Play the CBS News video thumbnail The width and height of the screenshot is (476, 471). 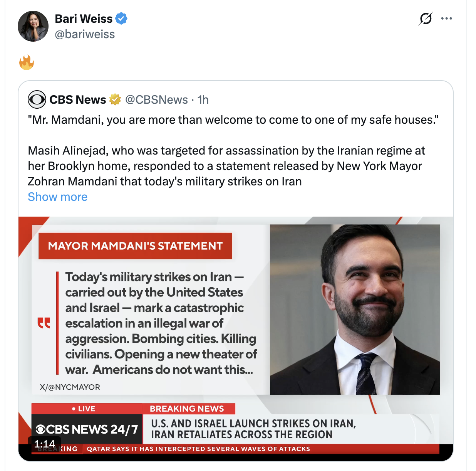pyautogui.click(x=236, y=328)
